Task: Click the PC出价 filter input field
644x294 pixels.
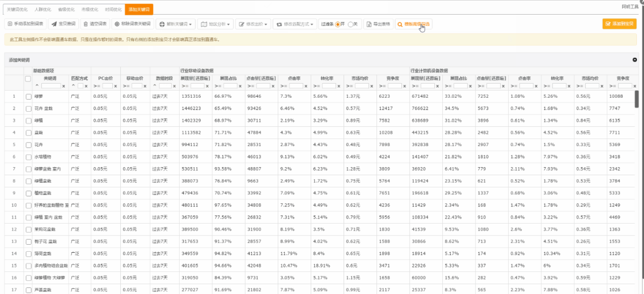Action: (x=108, y=86)
